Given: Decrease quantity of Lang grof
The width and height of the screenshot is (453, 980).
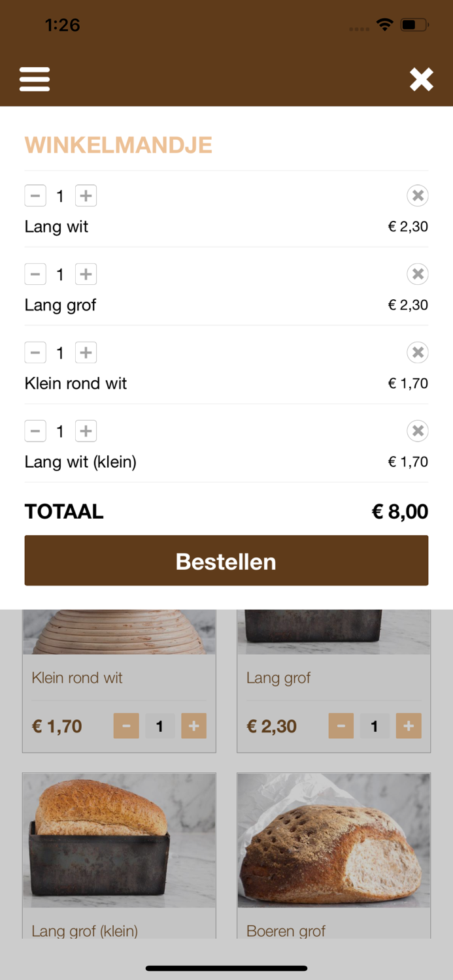Looking at the screenshot, I should click(x=35, y=274).
